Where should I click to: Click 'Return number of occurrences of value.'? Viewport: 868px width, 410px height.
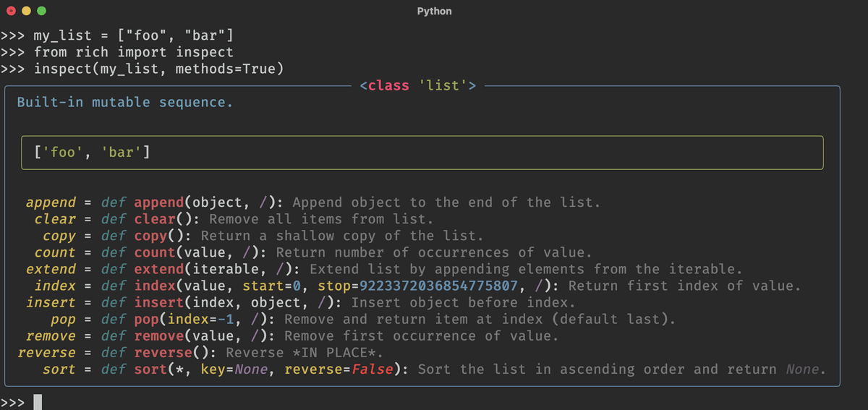[x=434, y=252]
